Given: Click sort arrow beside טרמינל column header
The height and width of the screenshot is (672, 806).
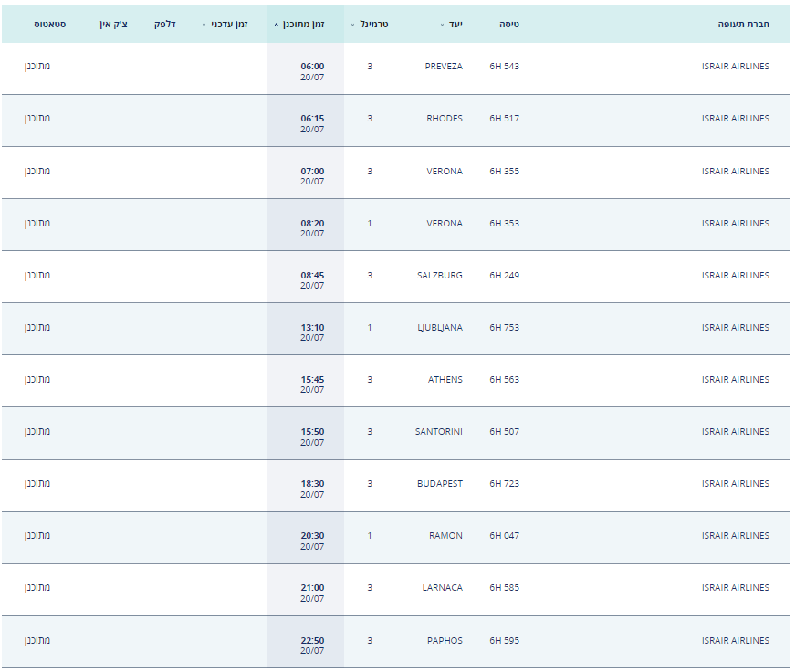Looking at the screenshot, I should tap(352, 25).
